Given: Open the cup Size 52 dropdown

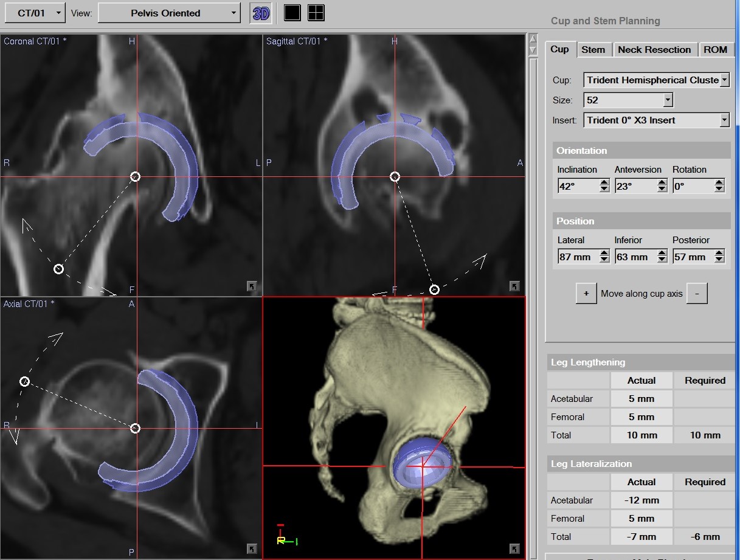Looking at the screenshot, I should pos(668,100).
